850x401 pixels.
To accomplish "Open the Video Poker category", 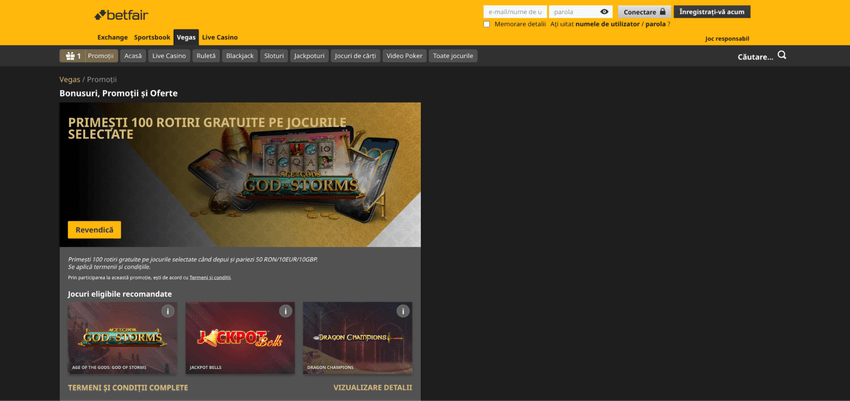I will 404,56.
